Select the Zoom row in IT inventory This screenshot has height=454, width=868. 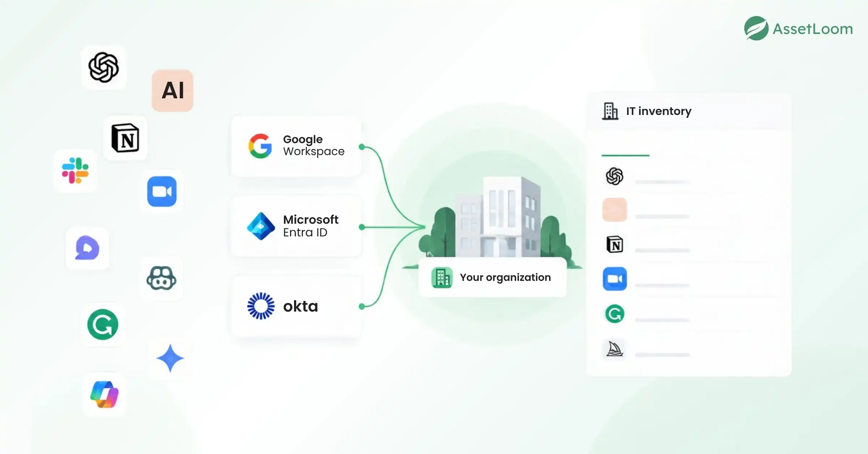click(689, 279)
